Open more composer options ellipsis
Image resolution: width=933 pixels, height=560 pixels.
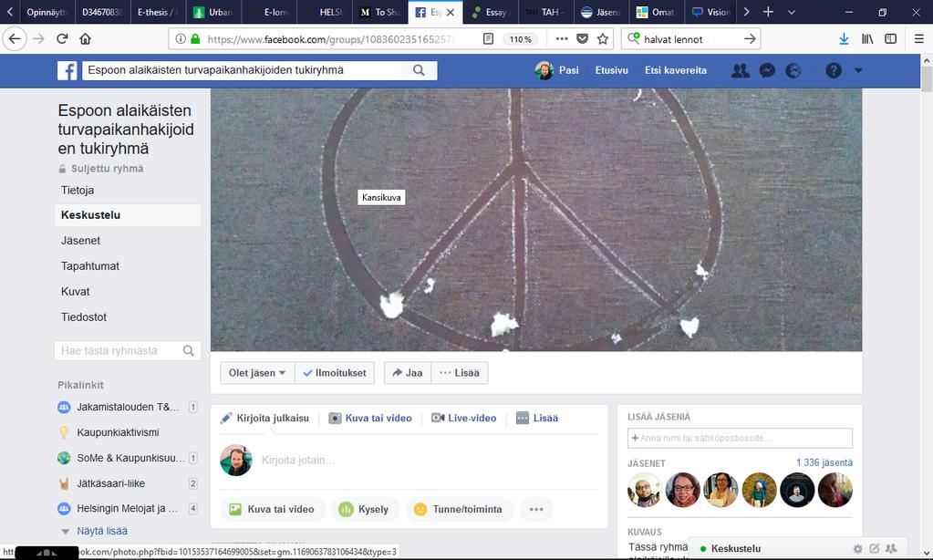pos(536,510)
